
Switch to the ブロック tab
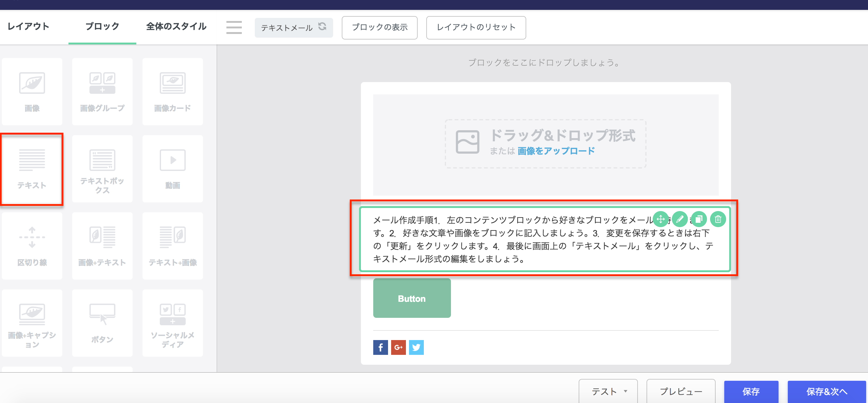102,26
